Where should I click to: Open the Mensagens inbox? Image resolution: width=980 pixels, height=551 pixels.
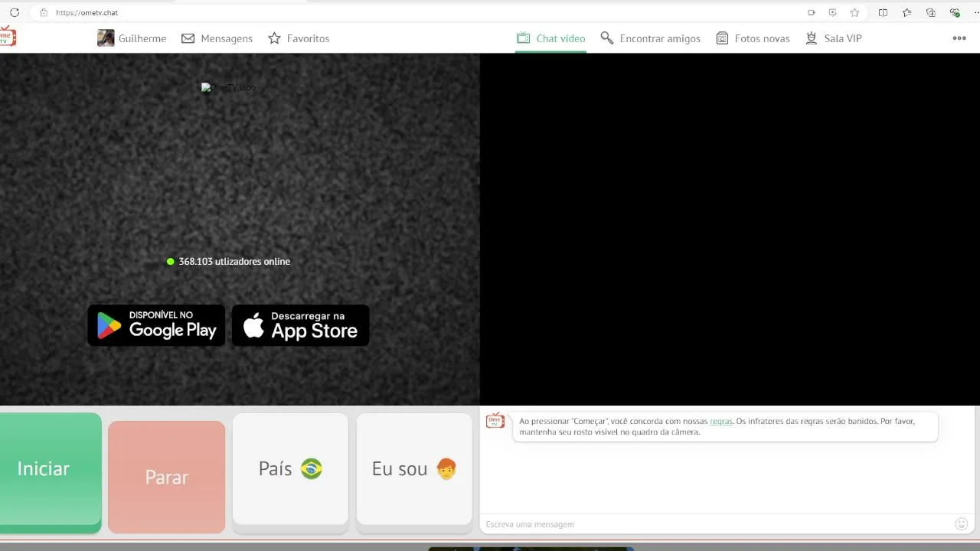217,38
